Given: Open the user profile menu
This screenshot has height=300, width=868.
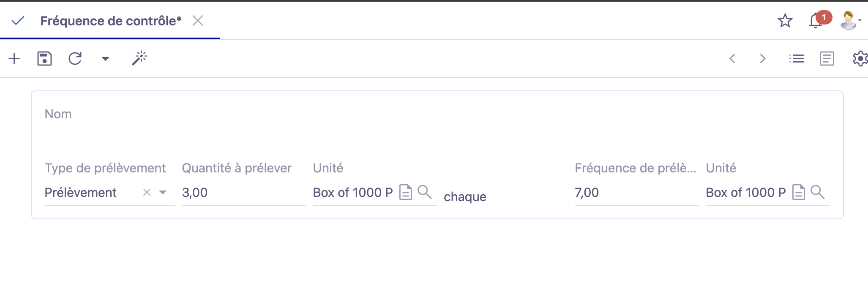Looking at the screenshot, I should [x=849, y=21].
